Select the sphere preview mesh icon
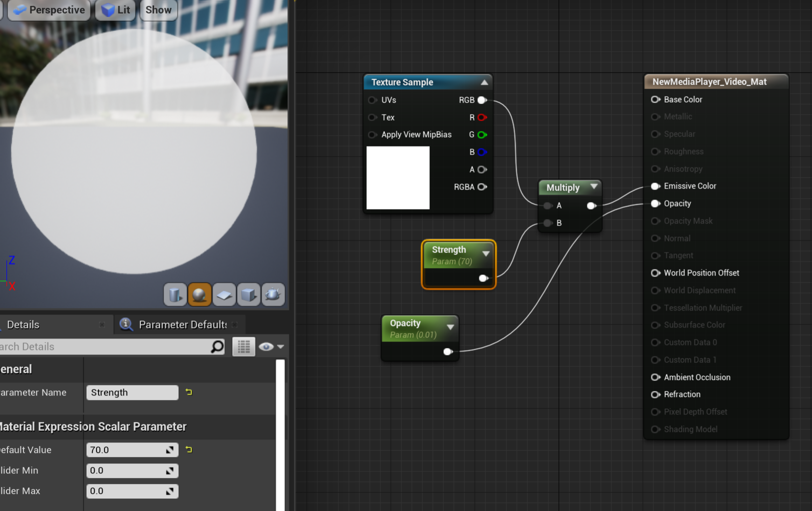812x511 pixels. [199, 294]
